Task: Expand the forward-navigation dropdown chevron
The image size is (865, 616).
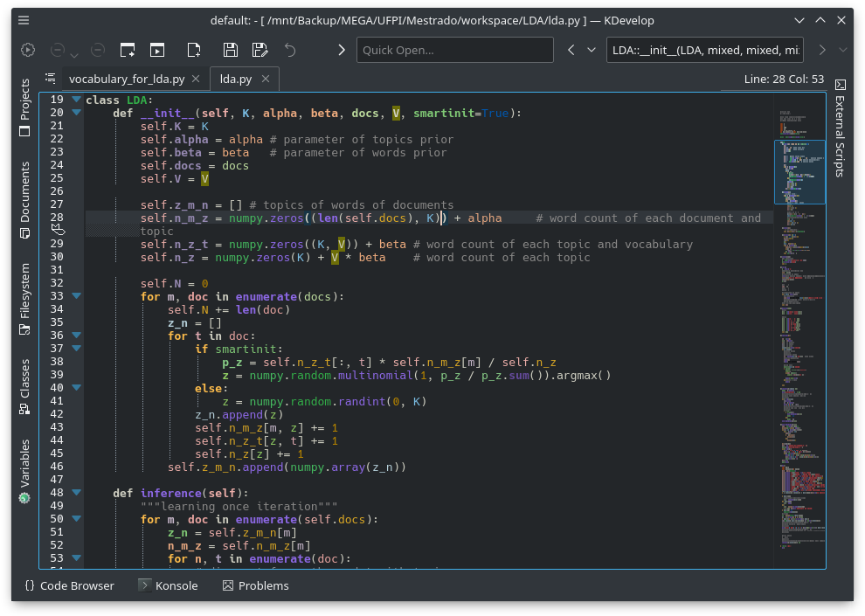Action: click(842, 50)
